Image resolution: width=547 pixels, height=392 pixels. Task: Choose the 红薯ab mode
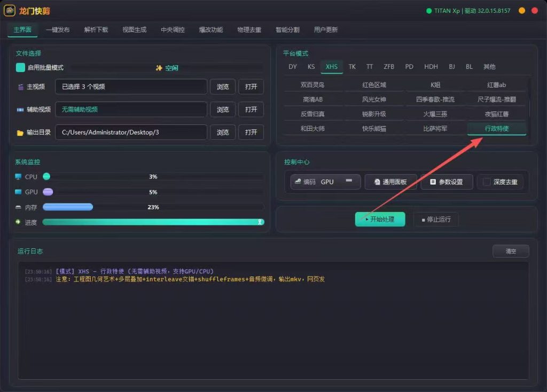coord(496,85)
